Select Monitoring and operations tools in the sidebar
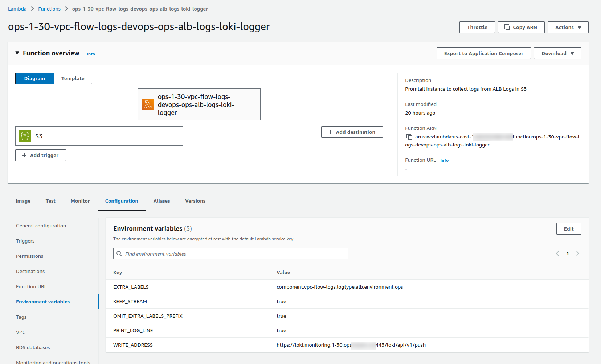 (x=53, y=362)
